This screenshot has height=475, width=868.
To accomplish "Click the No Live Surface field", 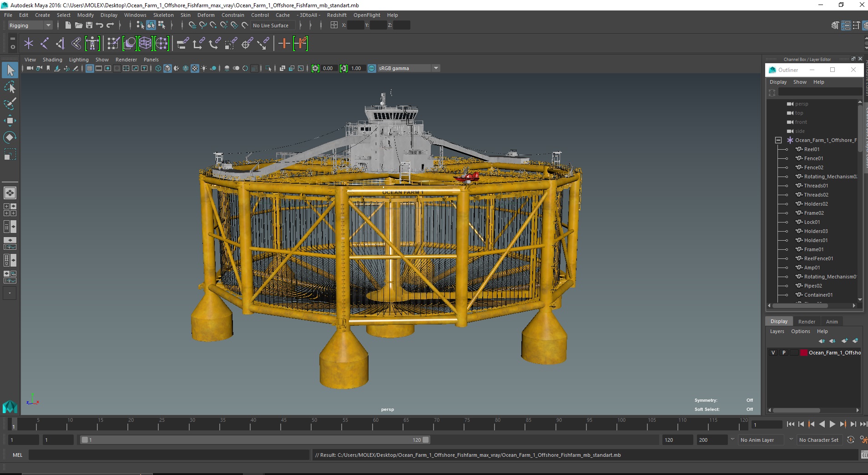I will [273, 25].
